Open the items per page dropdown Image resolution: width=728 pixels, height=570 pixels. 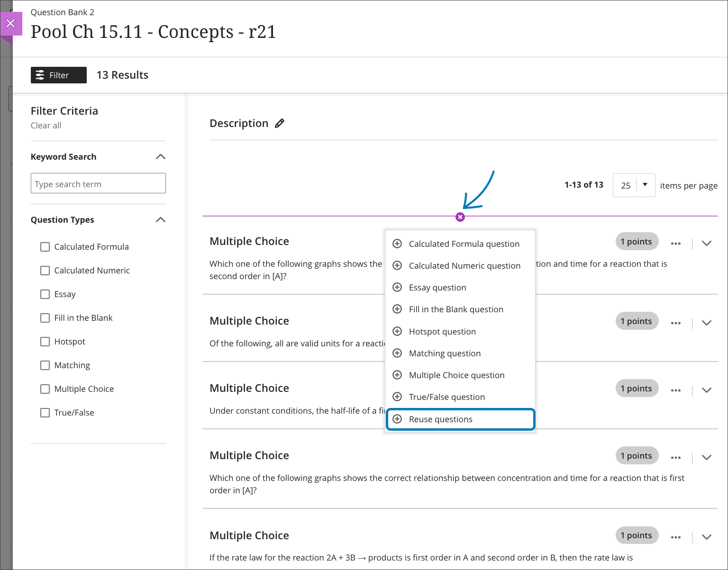(634, 185)
